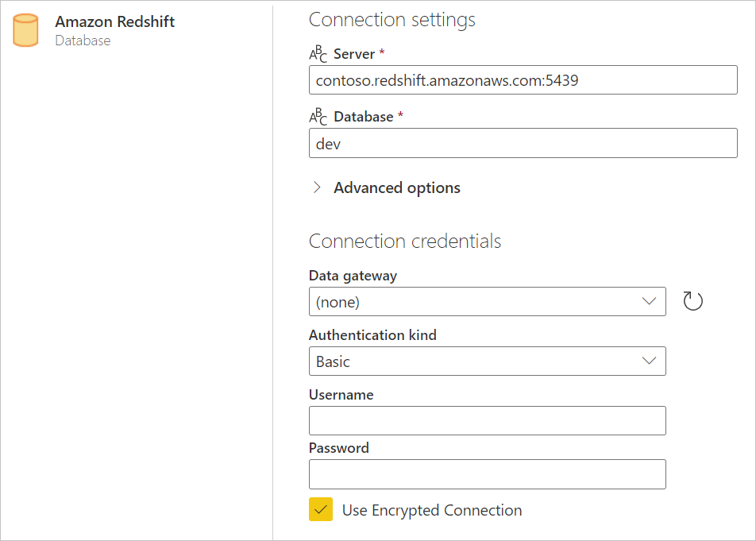This screenshot has width=756, height=541.
Task: Click the Database subtitle under Amazon Redshift
Action: coord(83,41)
